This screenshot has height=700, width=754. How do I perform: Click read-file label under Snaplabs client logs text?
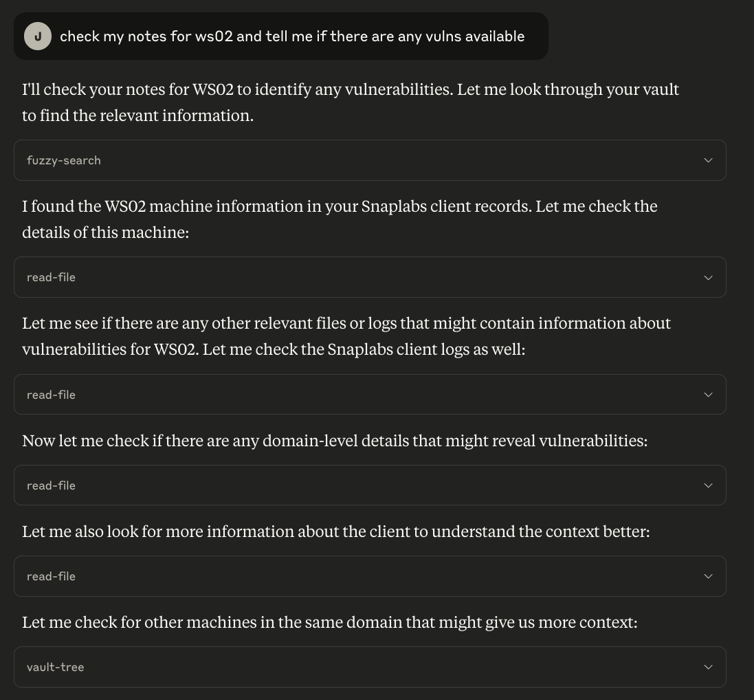pyautogui.click(x=51, y=395)
